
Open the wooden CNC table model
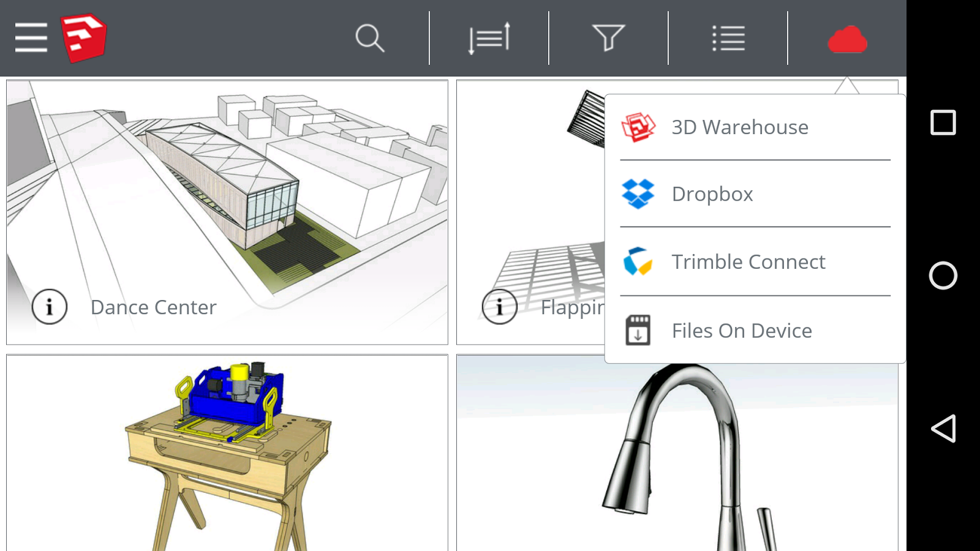tap(227, 453)
